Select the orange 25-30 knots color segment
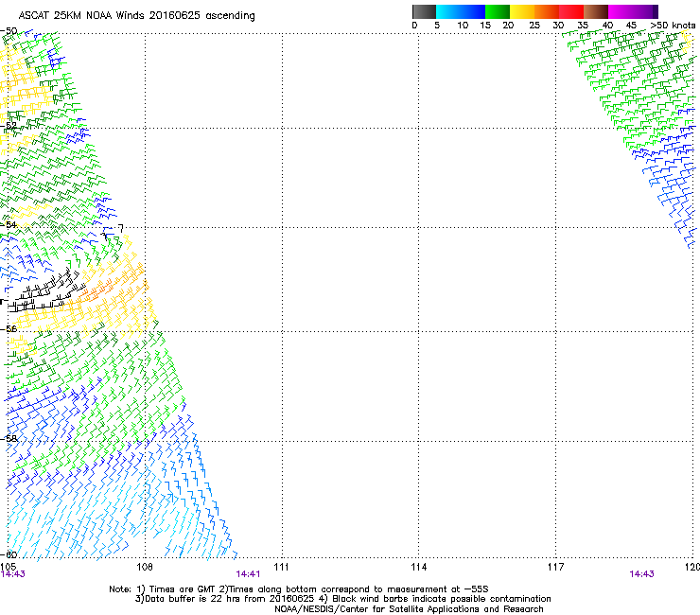The width and height of the screenshot is (700, 615). point(547,11)
